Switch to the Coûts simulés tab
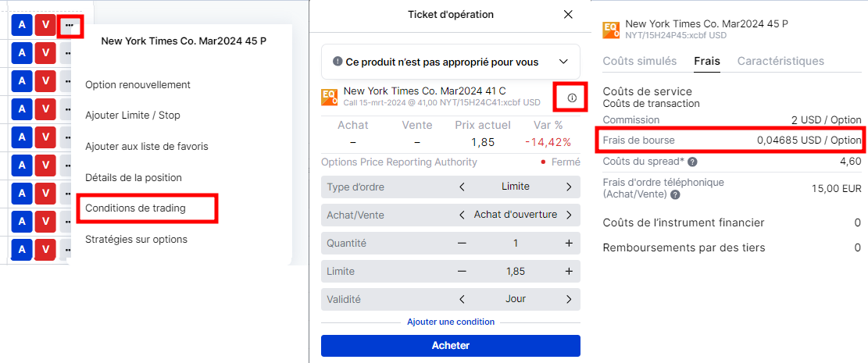868x363 pixels. 639,61
